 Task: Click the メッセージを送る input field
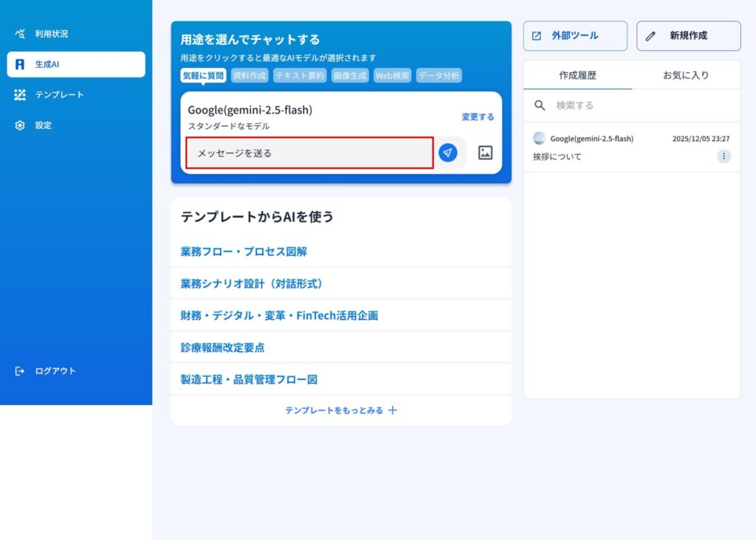point(309,153)
